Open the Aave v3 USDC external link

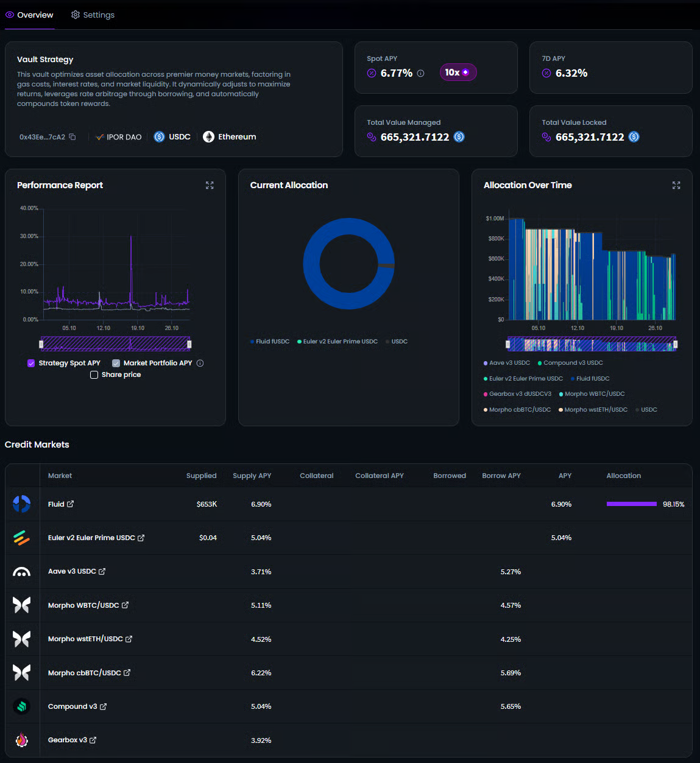[102, 572]
